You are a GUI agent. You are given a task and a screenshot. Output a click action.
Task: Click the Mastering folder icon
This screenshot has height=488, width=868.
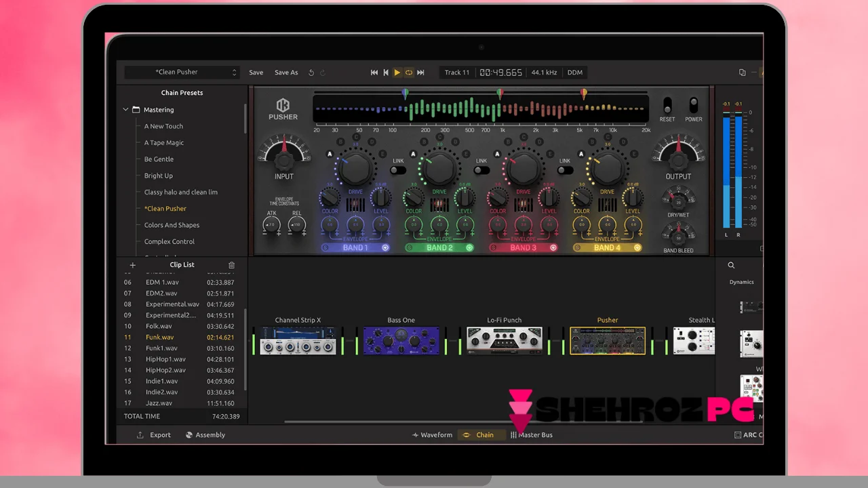point(136,110)
